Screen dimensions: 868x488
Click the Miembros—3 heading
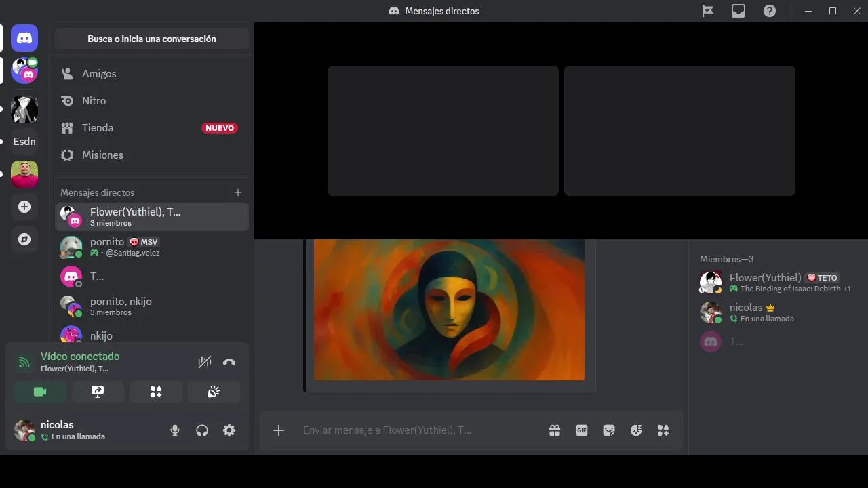[x=727, y=259]
